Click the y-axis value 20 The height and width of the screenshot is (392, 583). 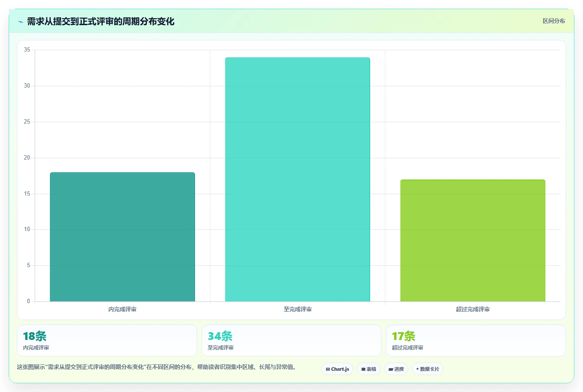coord(27,158)
